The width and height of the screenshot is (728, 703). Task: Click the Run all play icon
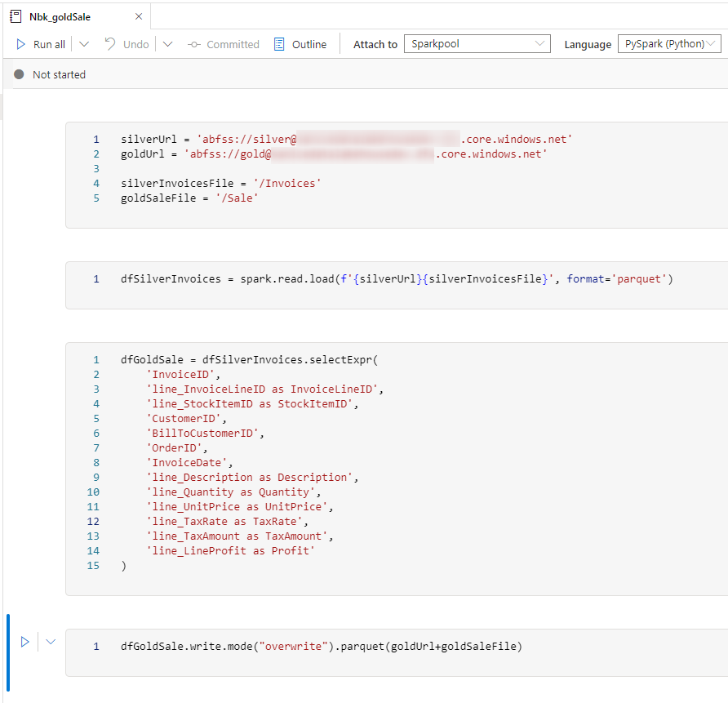(20, 44)
